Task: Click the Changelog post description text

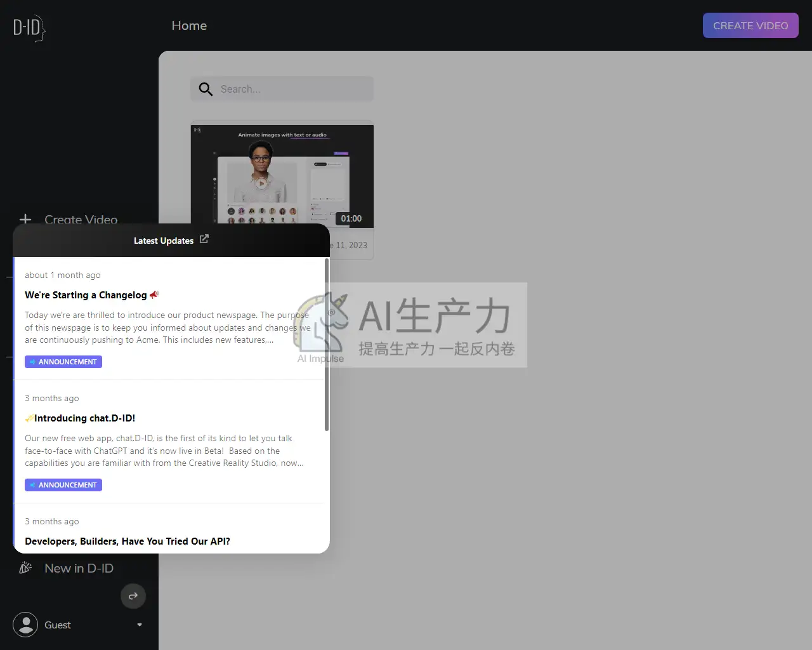Action: click(x=168, y=328)
